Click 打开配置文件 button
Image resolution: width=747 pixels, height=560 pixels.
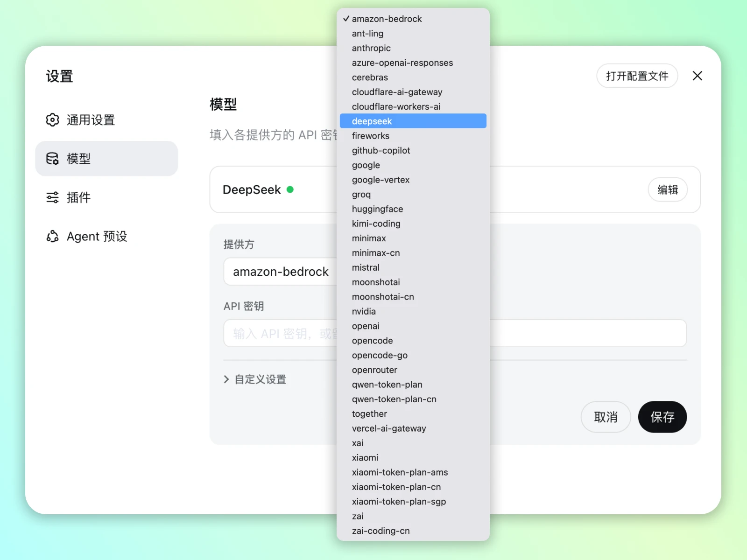pos(637,76)
